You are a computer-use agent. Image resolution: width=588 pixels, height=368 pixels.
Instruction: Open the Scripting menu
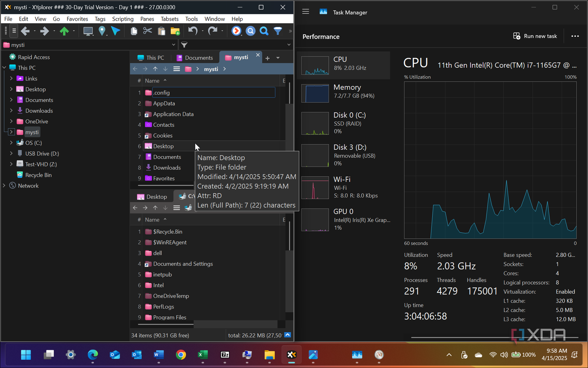[x=123, y=19]
